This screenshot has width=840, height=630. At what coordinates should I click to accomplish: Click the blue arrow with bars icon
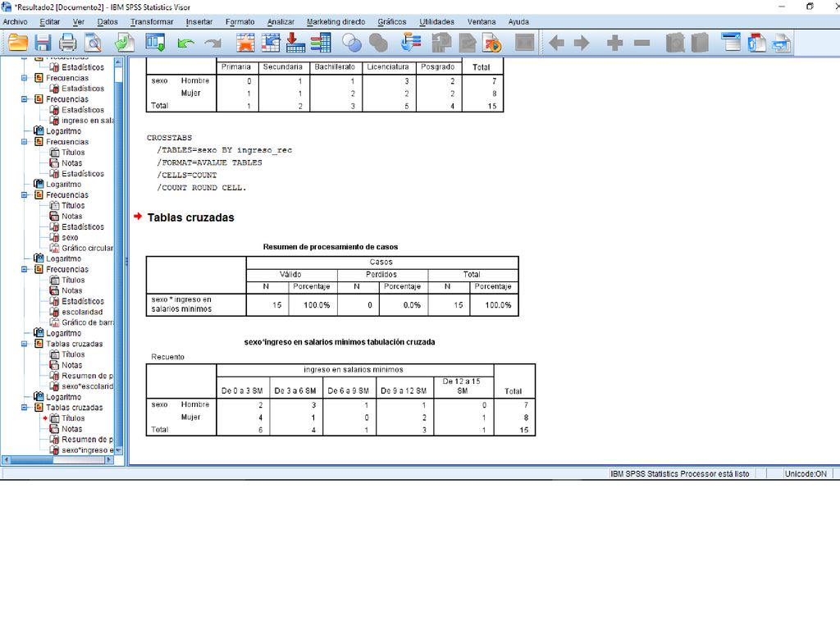point(412,43)
